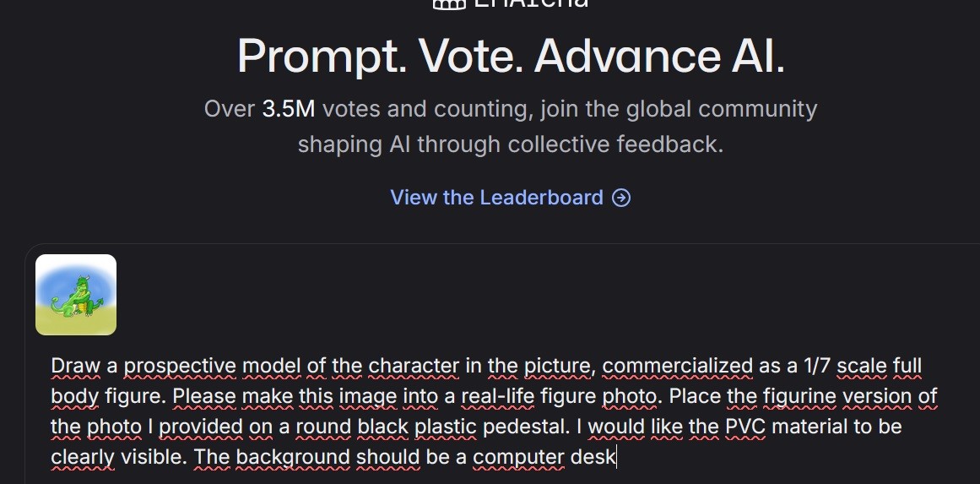Viewport: 980px width, 484px height.
Task: Click the word 'Draw' in the prompt
Action: click(x=75, y=366)
